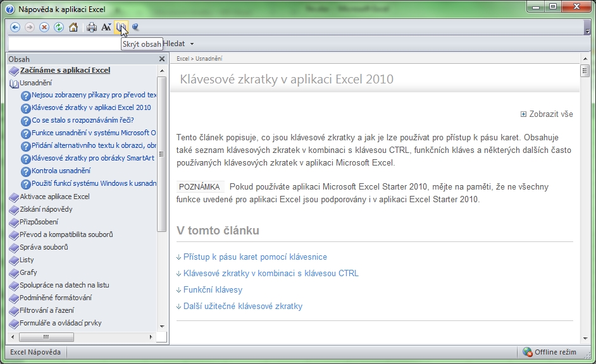Open the Hledat search scope dropdown arrow
Image resolution: width=596 pixels, height=364 pixels.
192,44
